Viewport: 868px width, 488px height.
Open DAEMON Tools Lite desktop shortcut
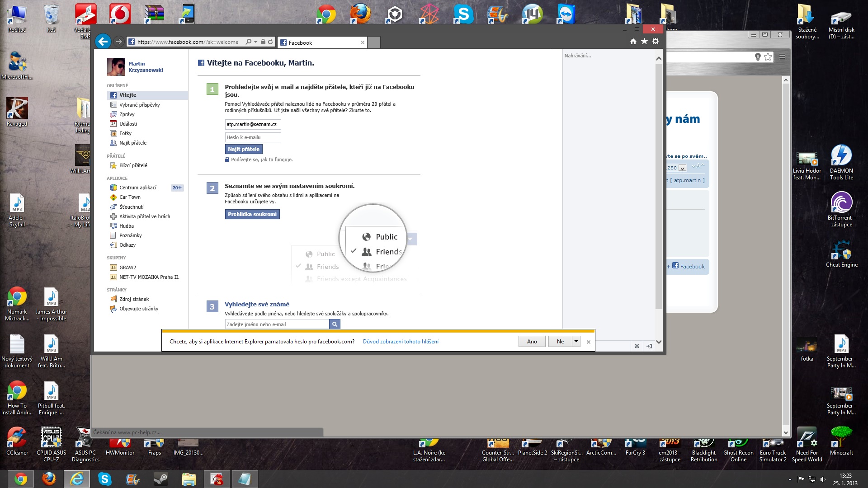tap(841, 162)
